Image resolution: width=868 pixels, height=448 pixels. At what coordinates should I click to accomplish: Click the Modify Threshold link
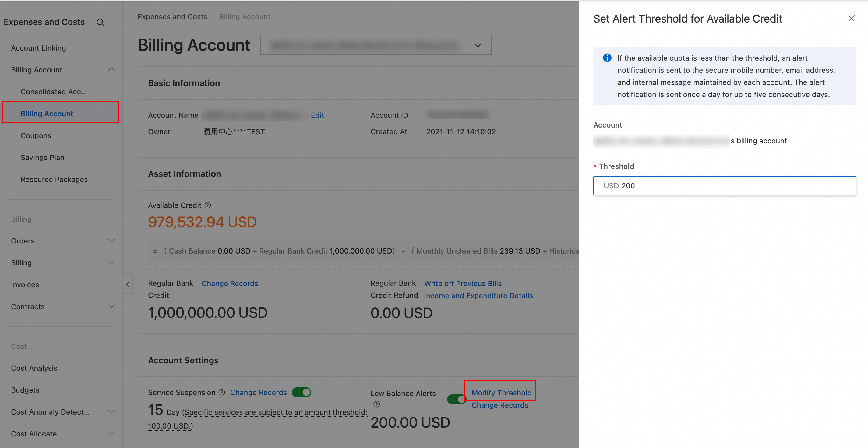[501, 393]
